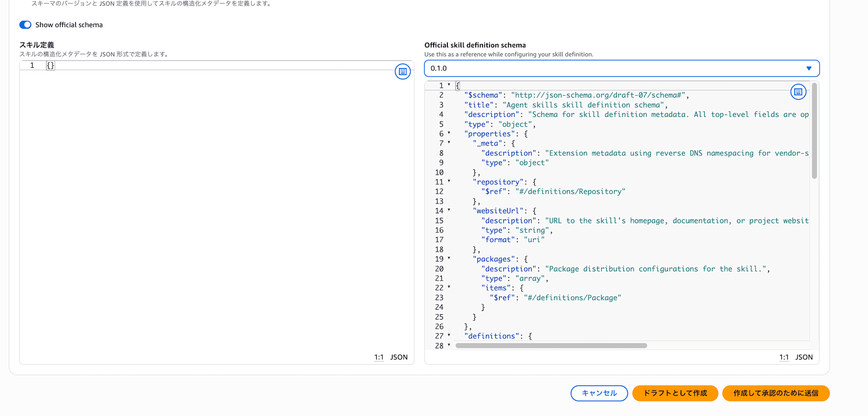The width and height of the screenshot is (868, 416).
Task: Click the official schema editor settings icon
Action: 798,92
